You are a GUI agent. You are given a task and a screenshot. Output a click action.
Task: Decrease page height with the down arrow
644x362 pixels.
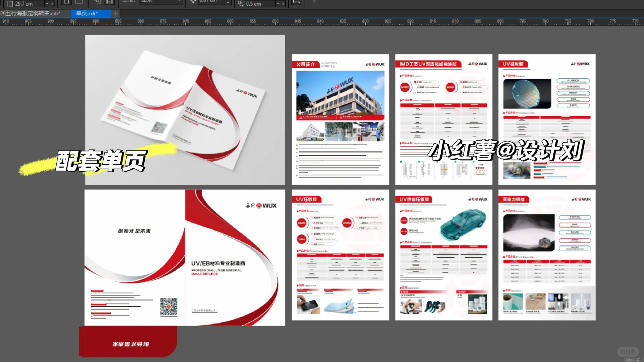[x=47, y=4]
